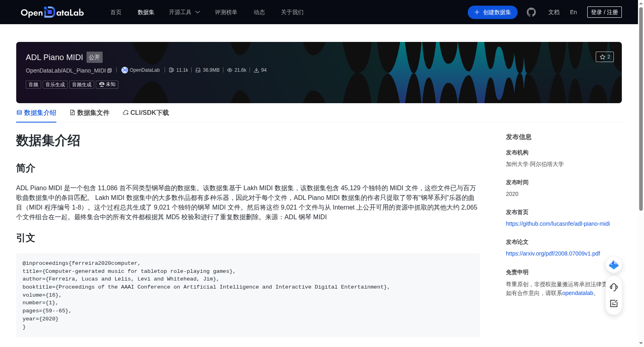Click the 94 downloads icon
This screenshot has width=644, height=347.
tap(256, 70)
